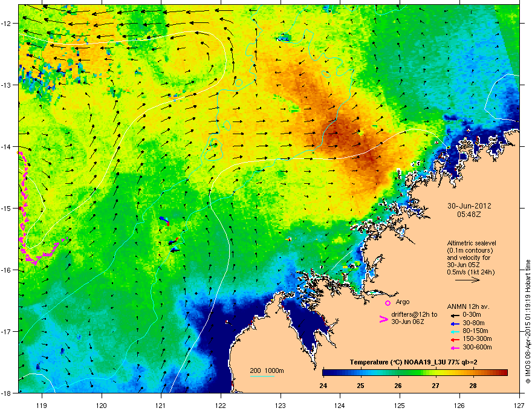Click the ANMN 12h av. heading
Image resolution: width=532 pixels, height=411 pixels.
click(x=468, y=306)
